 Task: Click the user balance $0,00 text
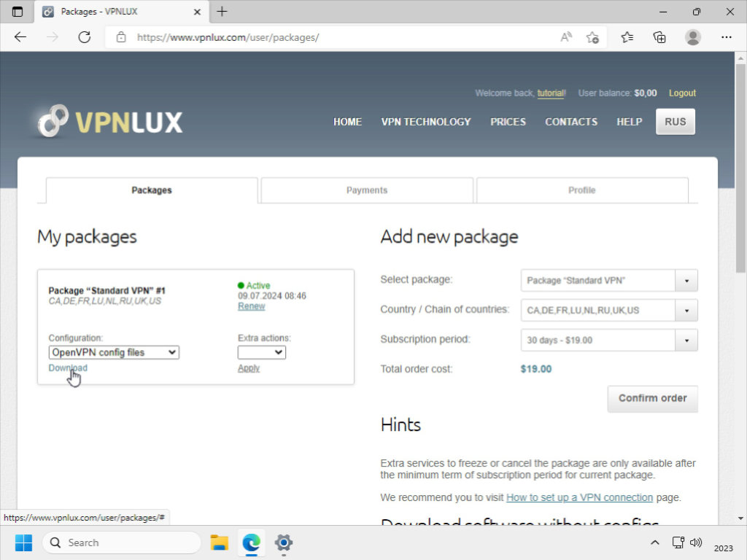pos(645,93)
